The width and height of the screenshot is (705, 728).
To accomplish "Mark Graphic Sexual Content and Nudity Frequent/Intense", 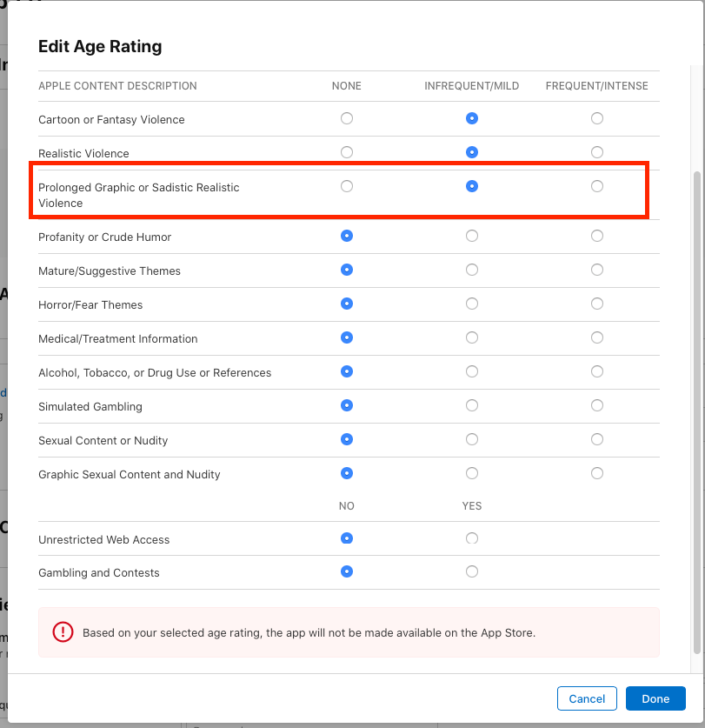I will [x=597, y=473].
